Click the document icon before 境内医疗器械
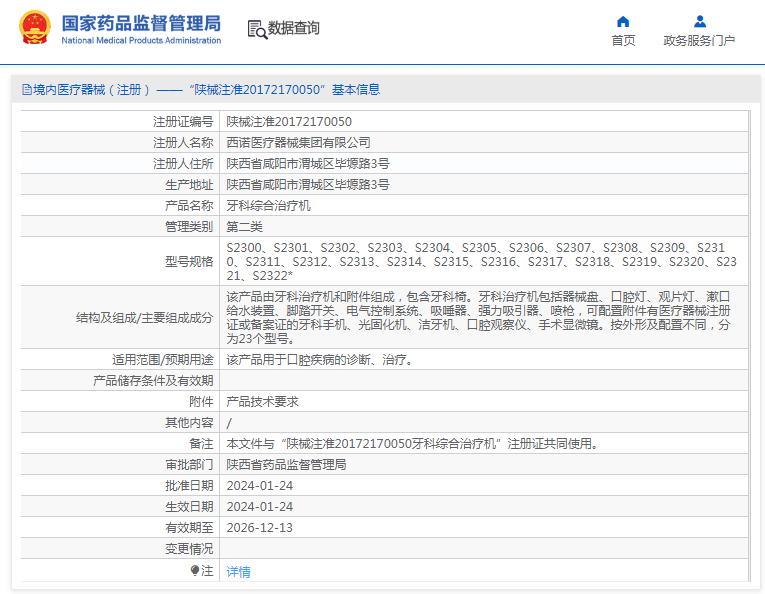 pyautogui.click(x=27, y=90)
